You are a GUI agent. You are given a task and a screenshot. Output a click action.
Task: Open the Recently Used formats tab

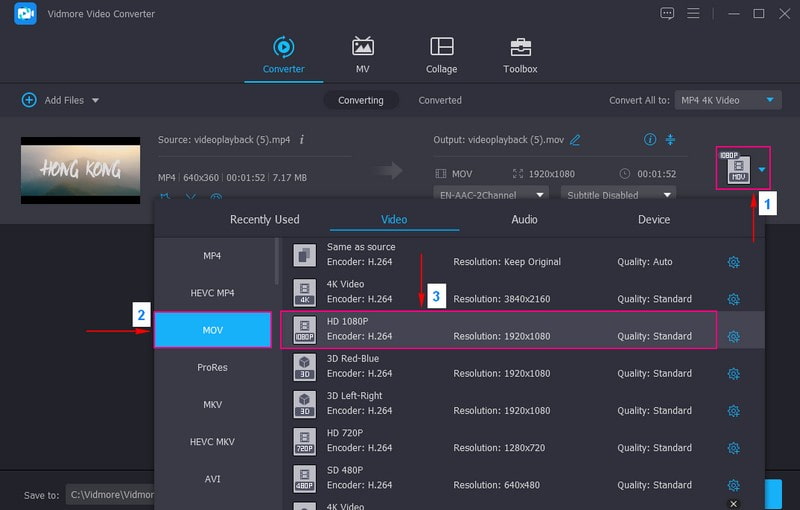[x=264, y=219]
